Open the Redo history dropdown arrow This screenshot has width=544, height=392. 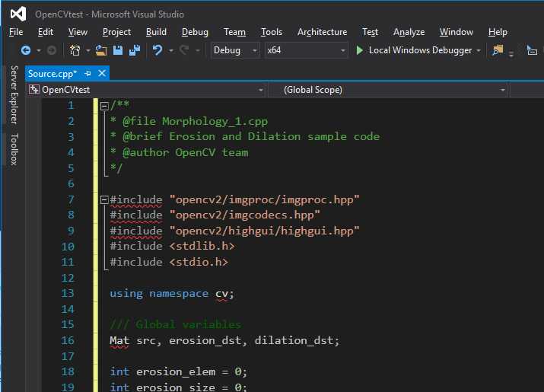[197, 51]
